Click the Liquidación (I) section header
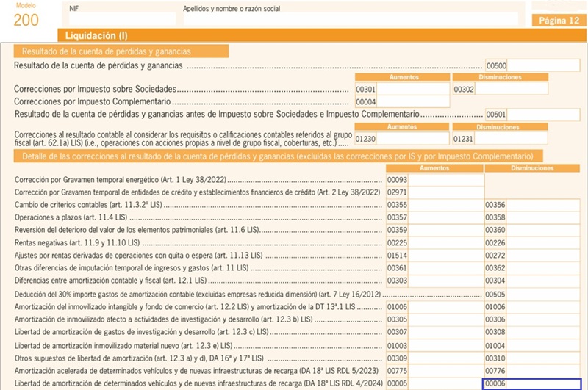588x390 pixels. pyautogui.click(x=322, y=35)
